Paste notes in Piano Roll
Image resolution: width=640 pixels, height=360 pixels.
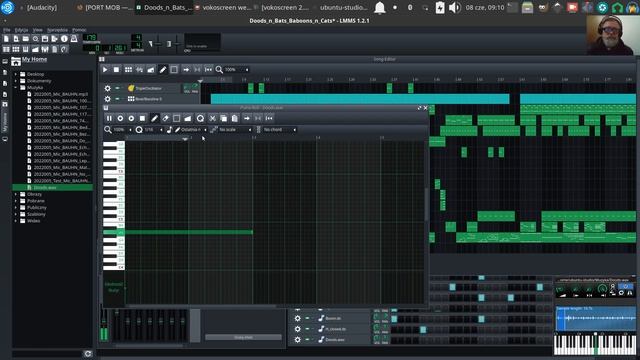tap(234, 118)
